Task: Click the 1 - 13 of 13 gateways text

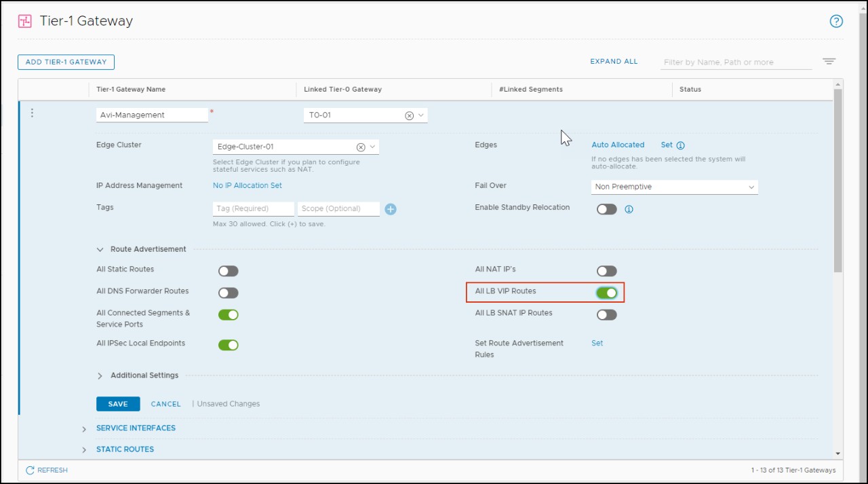Action: click(793, 470)
